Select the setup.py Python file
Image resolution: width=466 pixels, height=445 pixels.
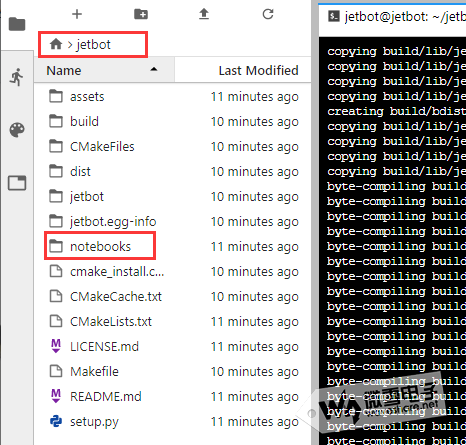click(x=173, y=422)
